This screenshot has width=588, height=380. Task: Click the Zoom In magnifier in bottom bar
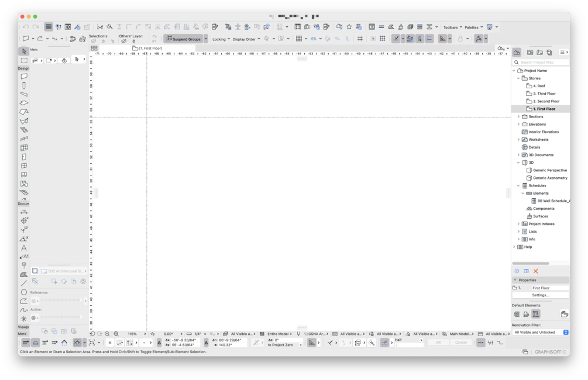[x=107, y=334]
